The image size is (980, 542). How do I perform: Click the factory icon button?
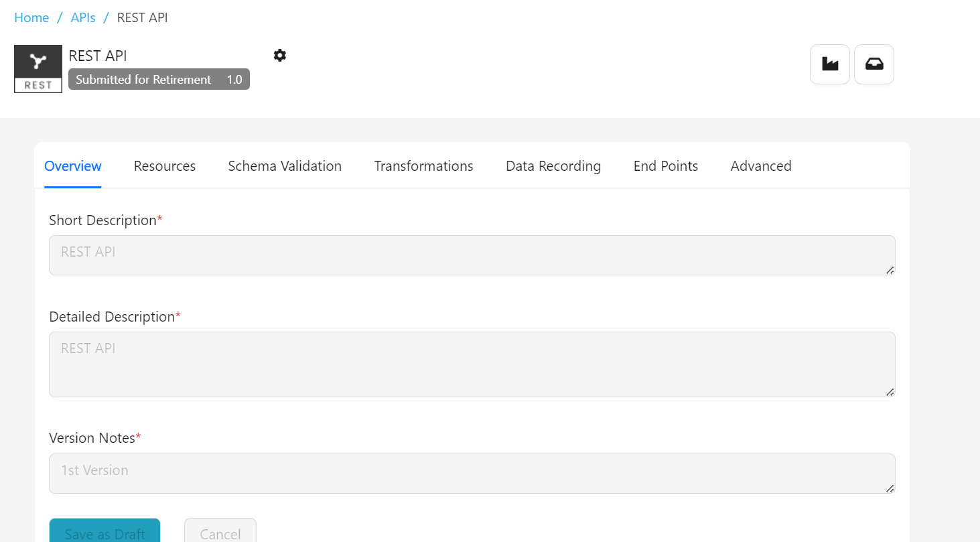(830, 64)
